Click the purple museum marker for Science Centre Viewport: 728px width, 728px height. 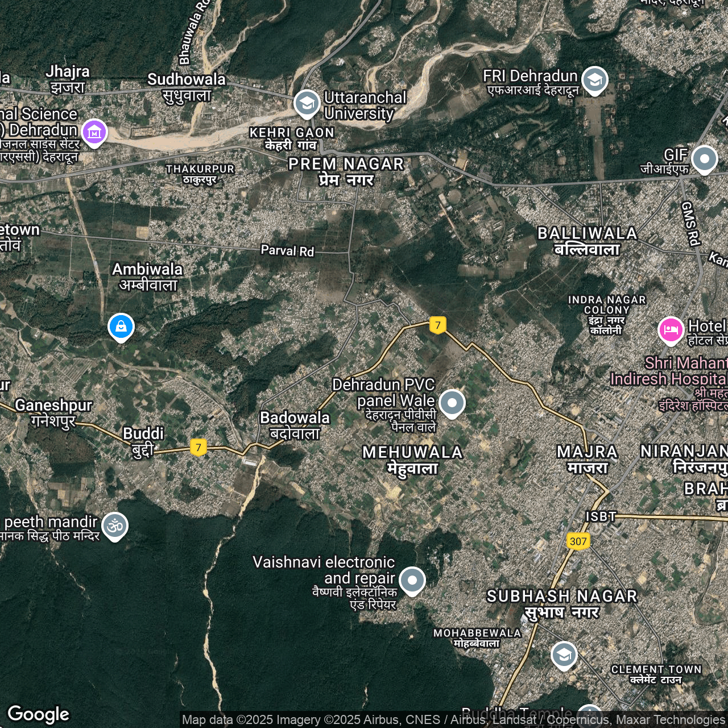point(94,132)
